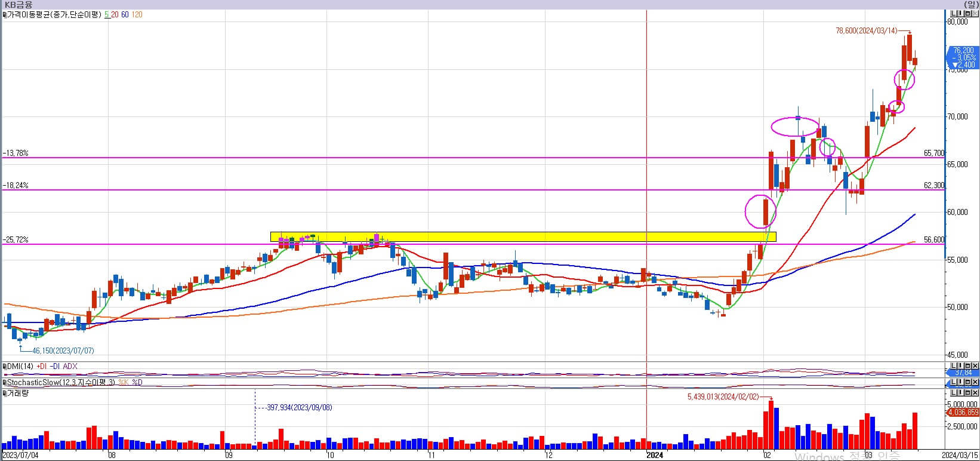Click the green 5-day moving average legend

pos(107,14)
